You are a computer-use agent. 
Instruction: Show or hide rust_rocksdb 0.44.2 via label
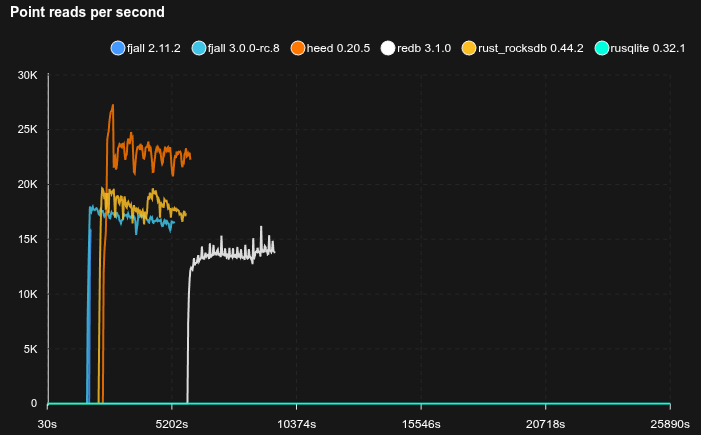[530, 48]
